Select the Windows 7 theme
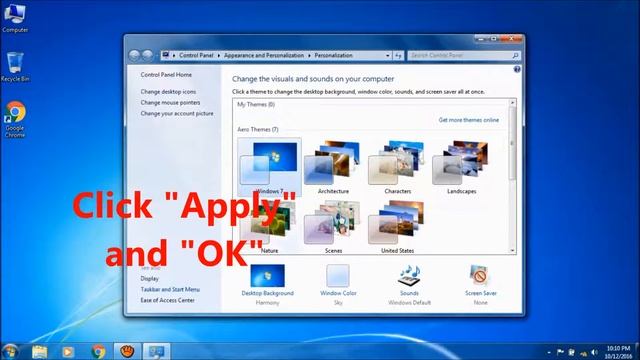The image size is (640, 360). pos(269,167)
